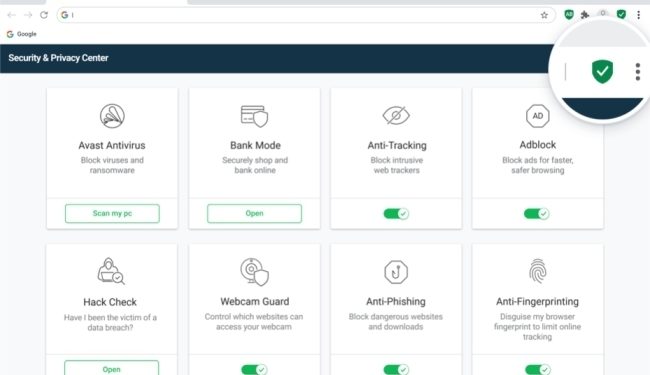This screenshot has width=650, height=375.
Task: Click the Scan my pc button
Action: coord(112,213)
